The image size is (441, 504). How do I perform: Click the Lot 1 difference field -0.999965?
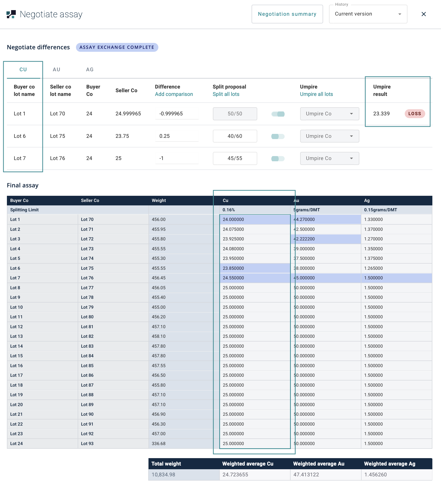tap(177, 114)
